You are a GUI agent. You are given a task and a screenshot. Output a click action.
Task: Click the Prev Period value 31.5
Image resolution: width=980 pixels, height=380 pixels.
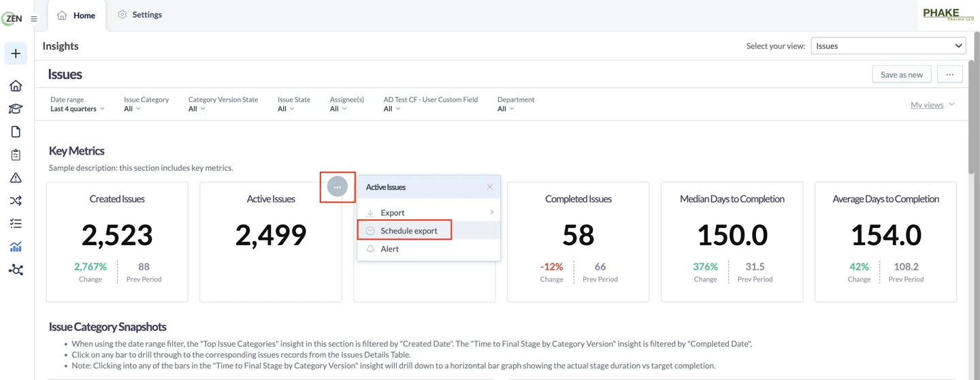pos(755,266)
